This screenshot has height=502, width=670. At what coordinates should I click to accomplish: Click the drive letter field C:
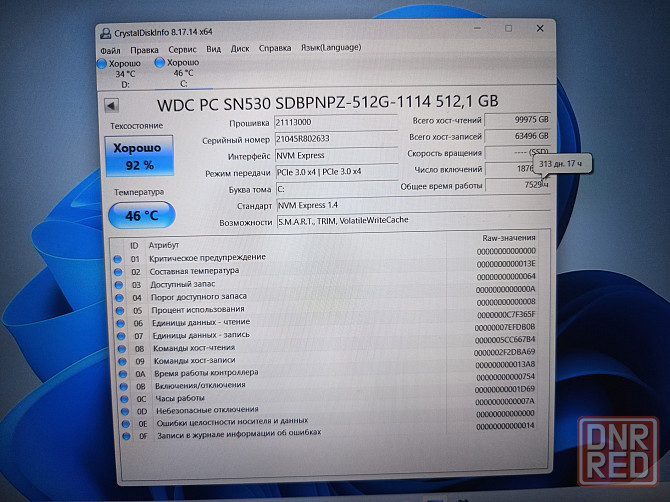(337, 188)
